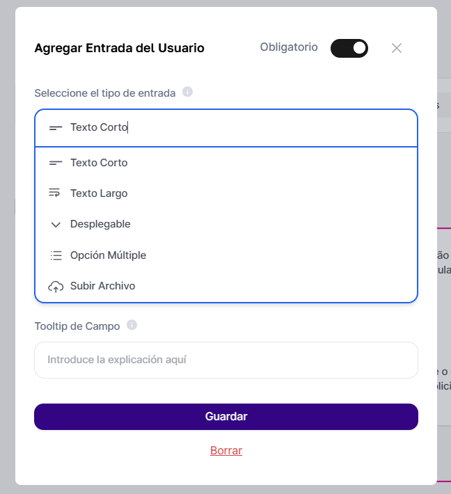This screenshot has width=451, height=494.
Task: Click info icon beside Seleccione el tipo de entrada
Action: point(187,92)
